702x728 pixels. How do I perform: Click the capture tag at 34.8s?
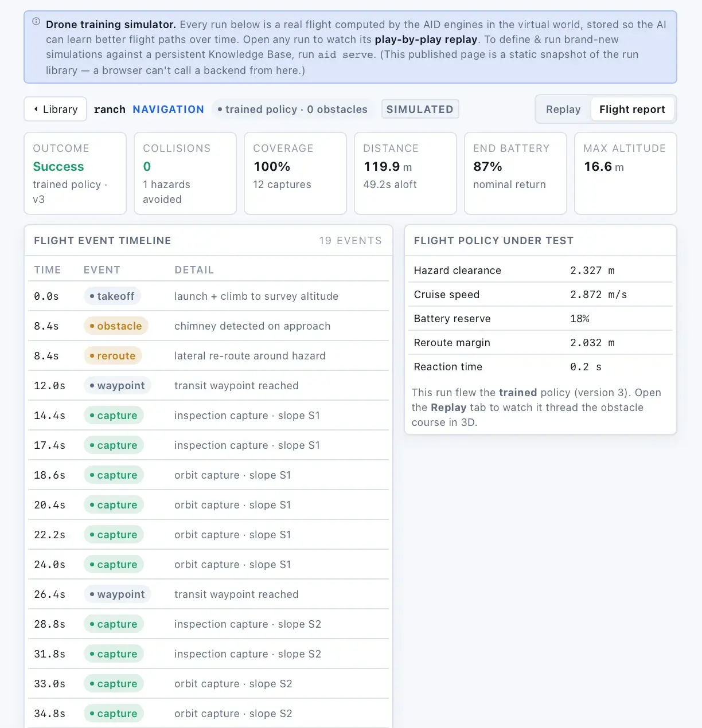coord(114,713)
